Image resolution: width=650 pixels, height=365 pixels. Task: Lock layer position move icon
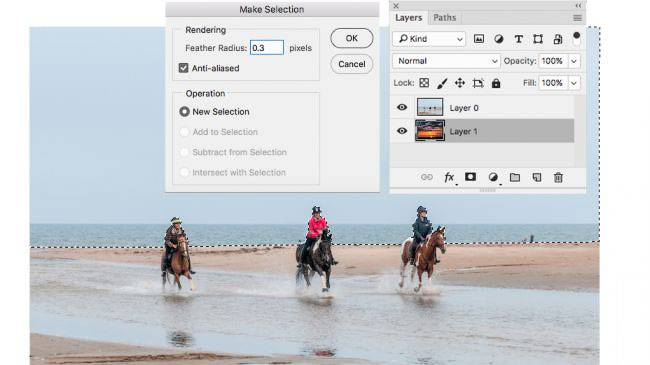point(460,83)
